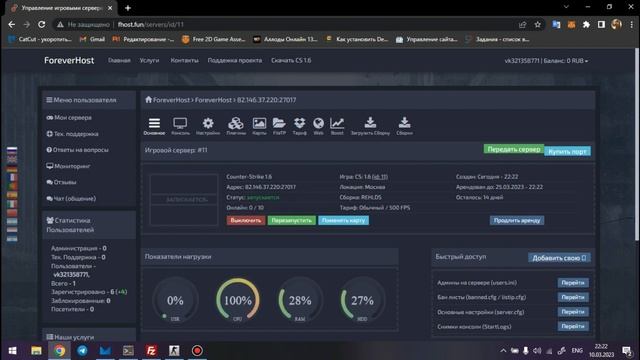Click the 28% RAM load gauge
Viewport: 640px width, 360px height.
click(x=300, y=300)
